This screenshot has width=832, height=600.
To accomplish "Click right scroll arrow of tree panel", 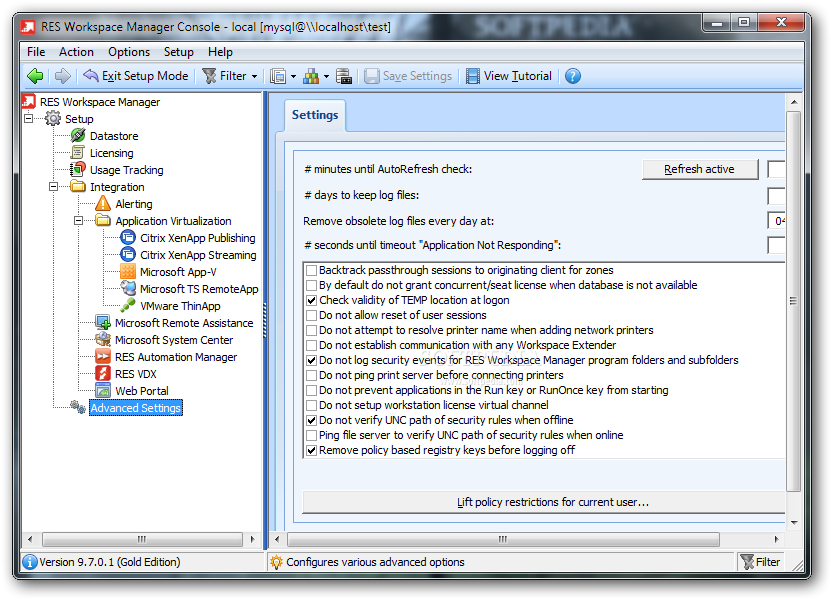I will click(x=253, y=540).
